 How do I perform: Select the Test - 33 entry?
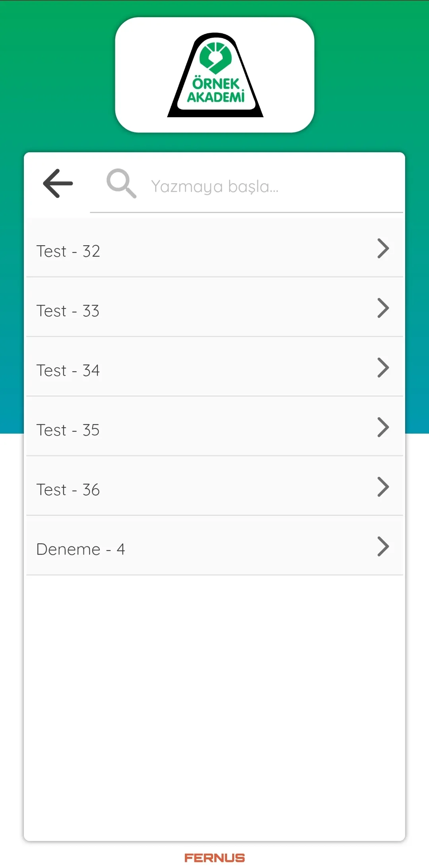[x=215, y=308]
